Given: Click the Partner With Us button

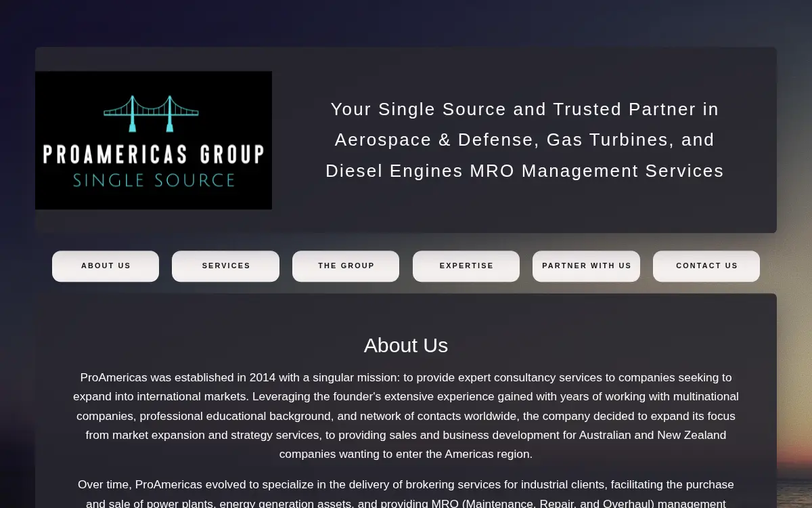Looking at the screenshot, I should [x=586, y=266].
